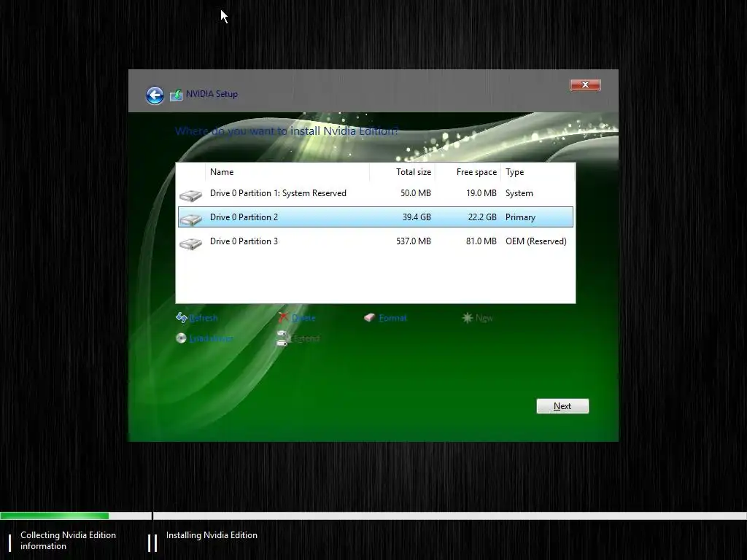Viewport: 747px width, 560px height.
Task: Sort by the Type column header
Action: (538, 172)
